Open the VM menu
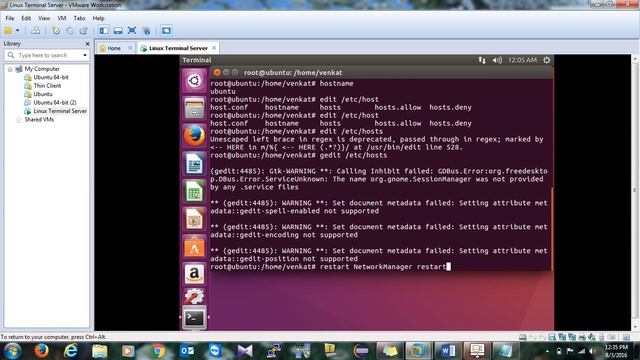640x360 pixels. tap(62, 18)
